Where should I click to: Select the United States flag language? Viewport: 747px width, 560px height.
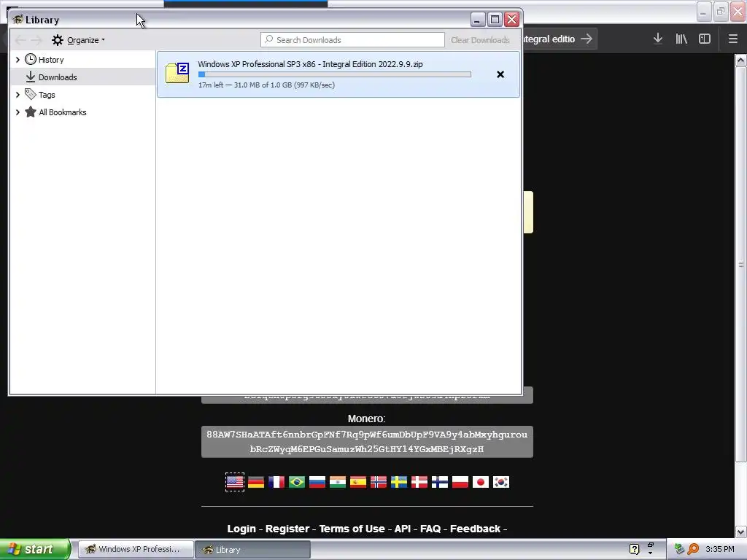tap(235, 482)
